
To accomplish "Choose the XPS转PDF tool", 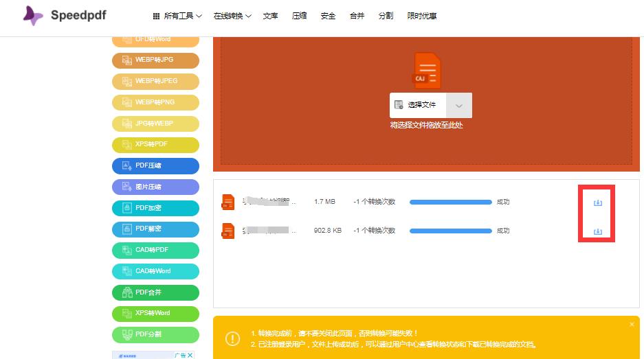I will click(155, 144).
